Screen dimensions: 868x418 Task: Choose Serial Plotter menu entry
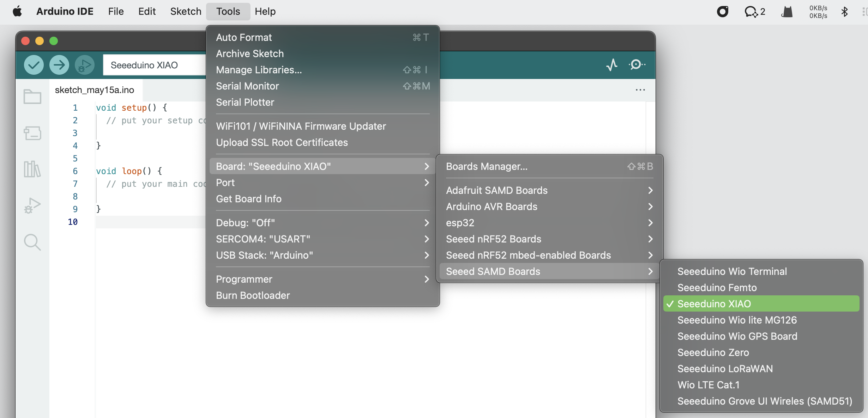(323, 102)
